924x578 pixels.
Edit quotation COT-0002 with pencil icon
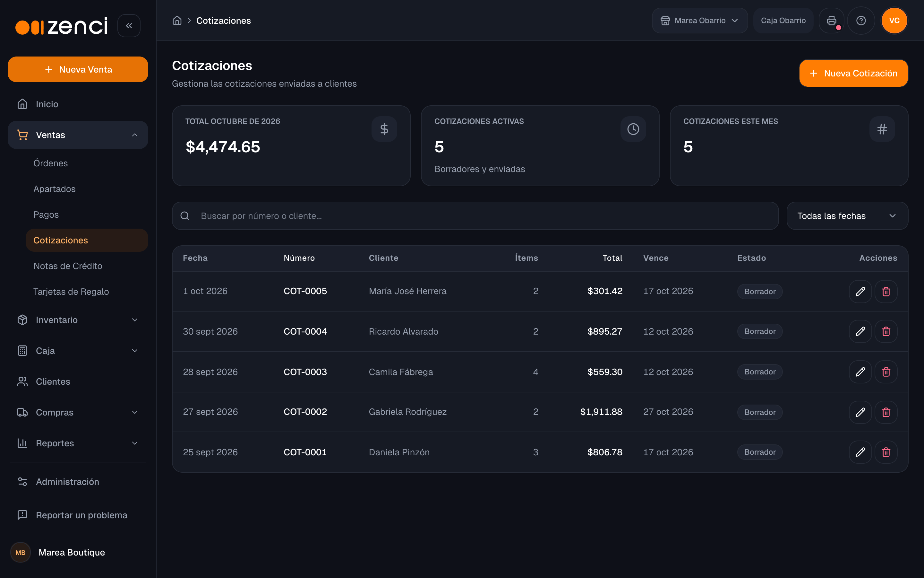coord(860,412)
